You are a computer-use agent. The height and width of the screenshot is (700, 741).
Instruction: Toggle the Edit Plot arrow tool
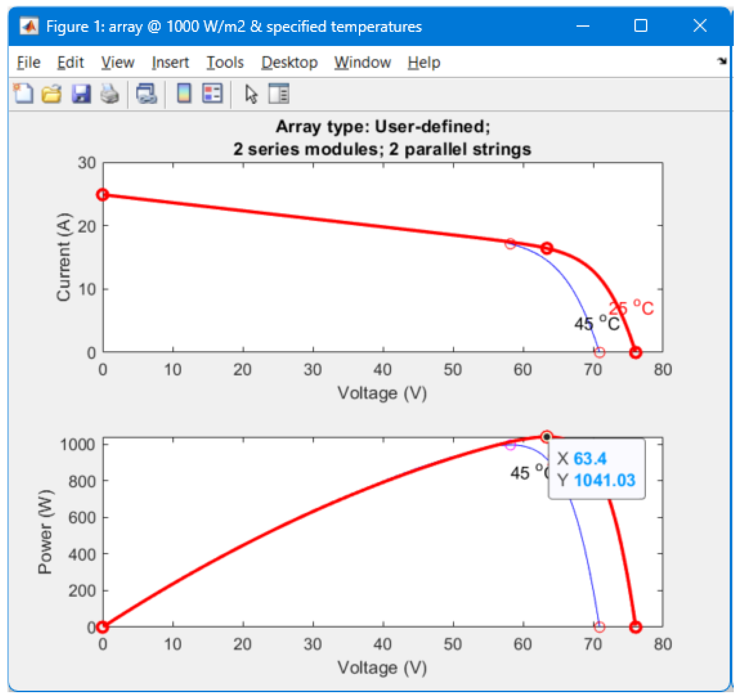[x=251, y=93]
